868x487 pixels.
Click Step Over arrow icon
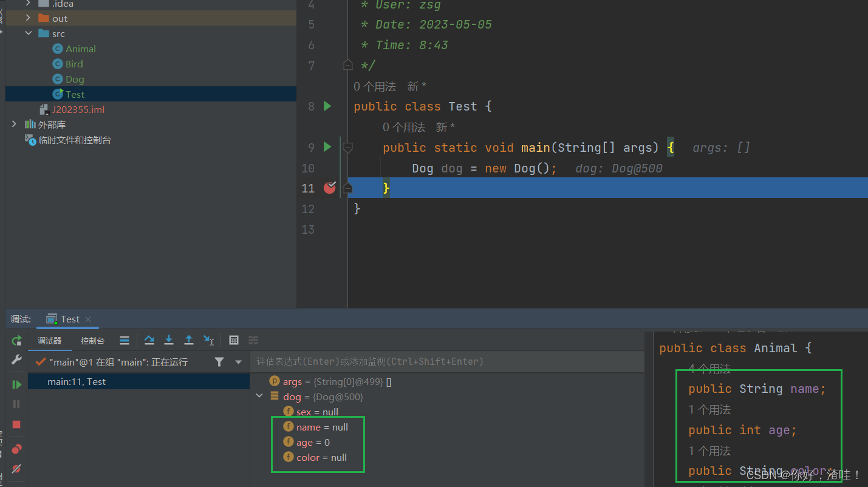pos(149,340)
